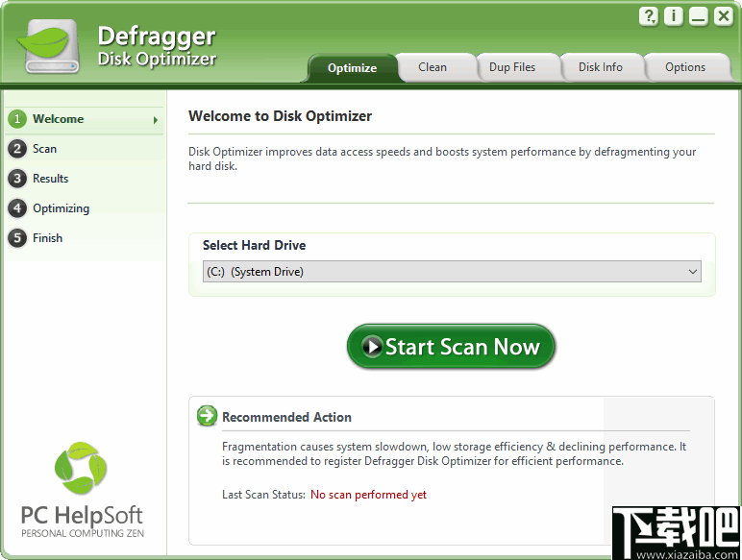Viewport: 742px width, 560px height.
Task: Click the Recommended Action green arrow icon
Action: click(x=208, y=416)
